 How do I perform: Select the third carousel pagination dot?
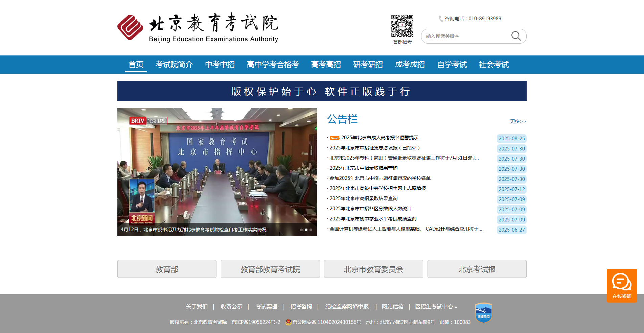[x=311, y=230]
